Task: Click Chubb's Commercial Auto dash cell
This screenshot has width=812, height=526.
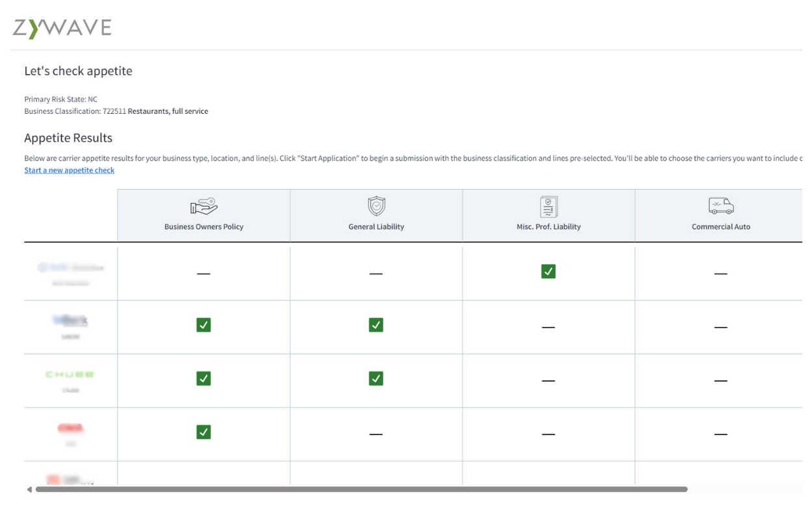Action: pyautogui.click(x=720, y=380)
